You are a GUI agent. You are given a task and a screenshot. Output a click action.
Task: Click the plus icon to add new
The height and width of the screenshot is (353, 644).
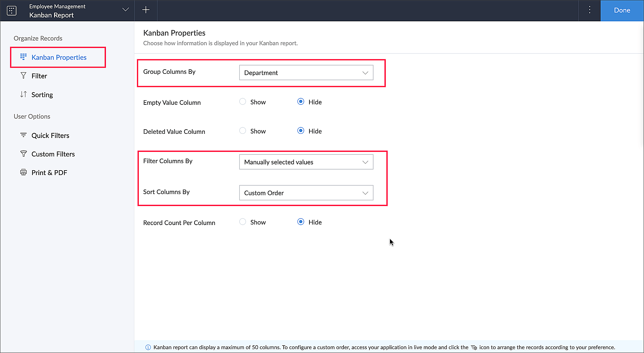coord(146,10)
